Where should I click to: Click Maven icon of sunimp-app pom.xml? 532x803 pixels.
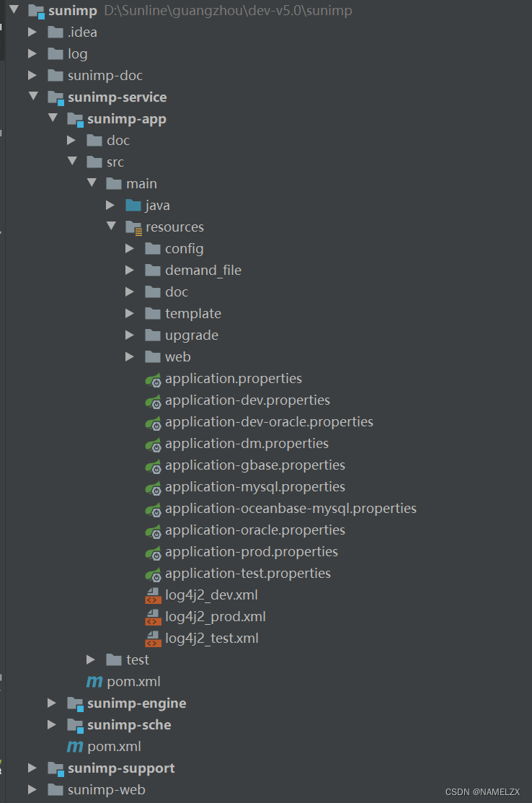coord(94,682)
